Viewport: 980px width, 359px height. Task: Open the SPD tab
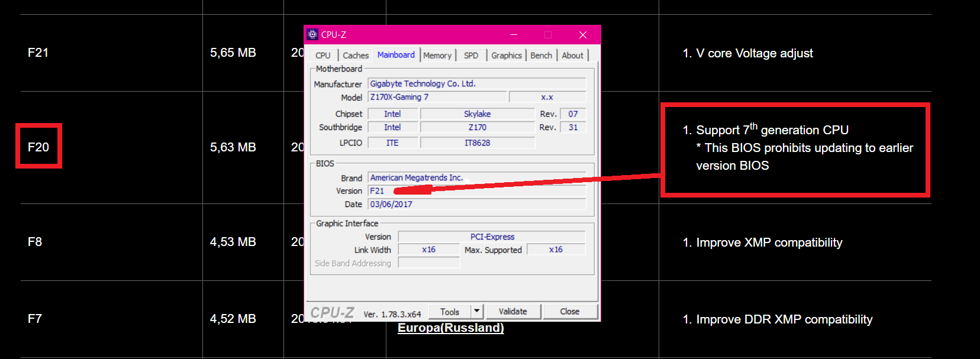click(x=471, y=55)
